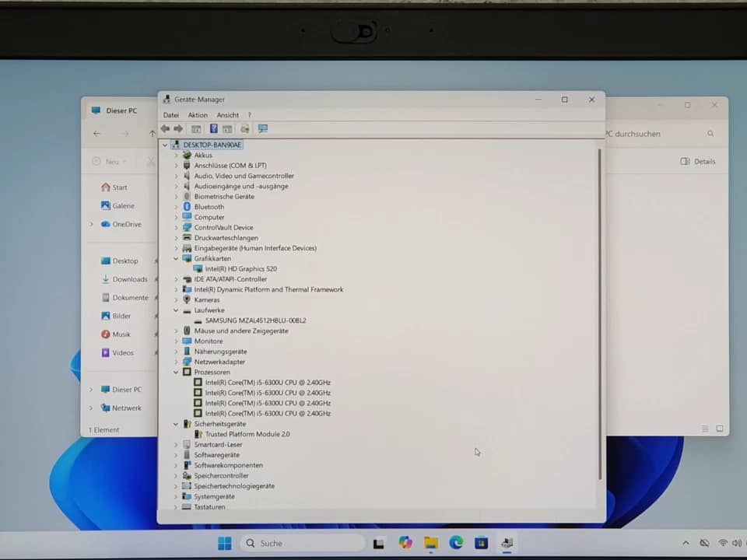Viewport: 747px width, 560px height.
Task: Expand the Netzwerkadapter category
Action: tap(176, 362)
